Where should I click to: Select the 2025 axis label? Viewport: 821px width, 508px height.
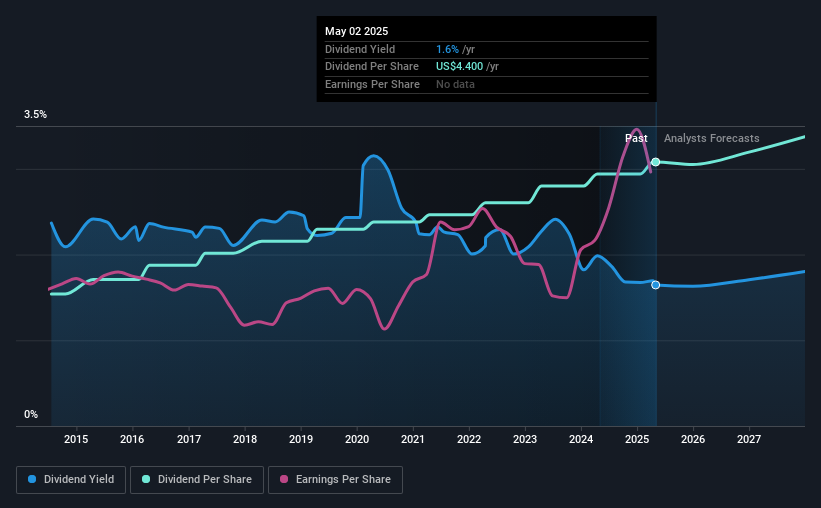pyautogui.click(x=637, y=439)
